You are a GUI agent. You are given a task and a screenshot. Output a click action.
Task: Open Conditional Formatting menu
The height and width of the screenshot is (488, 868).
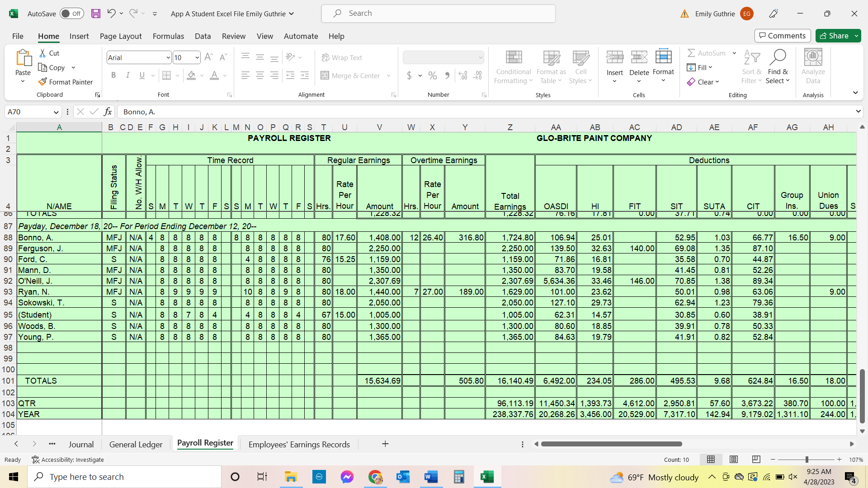[513, 67]
